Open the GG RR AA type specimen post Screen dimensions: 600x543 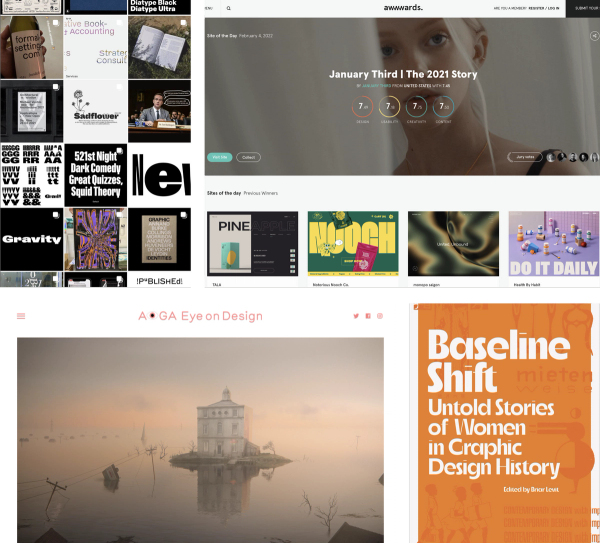coord(32,175)
